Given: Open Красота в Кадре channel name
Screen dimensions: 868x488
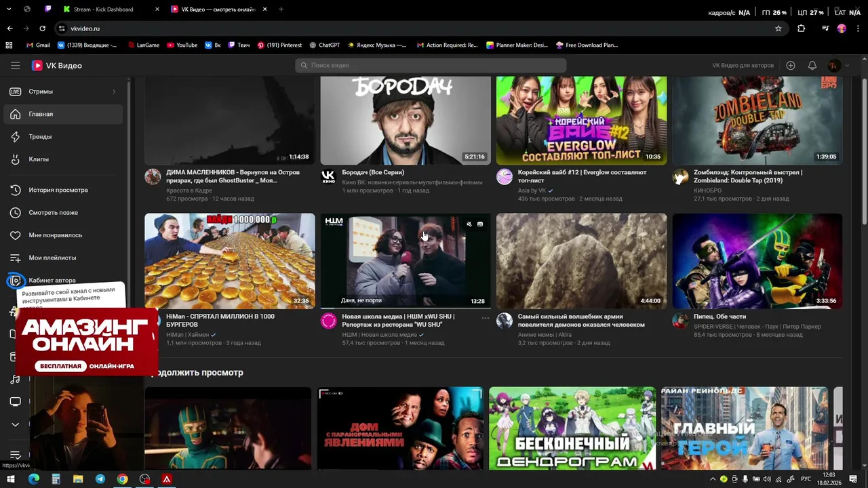Looking at the screenshot, I should 189,190.
